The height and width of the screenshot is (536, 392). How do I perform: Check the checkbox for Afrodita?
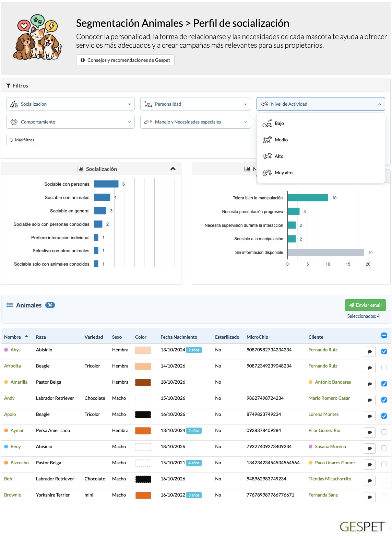click(x=384, y=368)
